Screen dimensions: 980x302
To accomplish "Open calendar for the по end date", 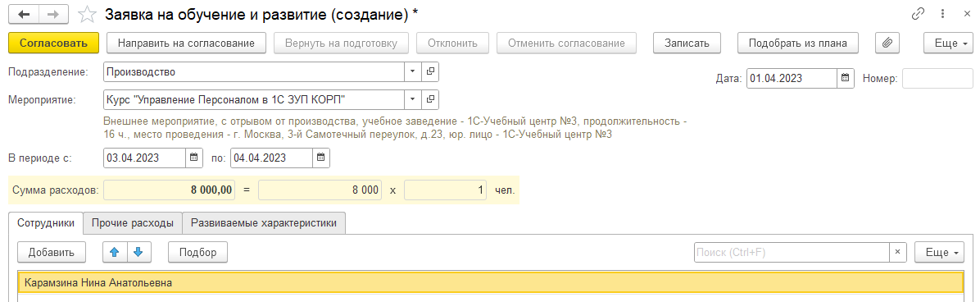I will tap(321, 158).
